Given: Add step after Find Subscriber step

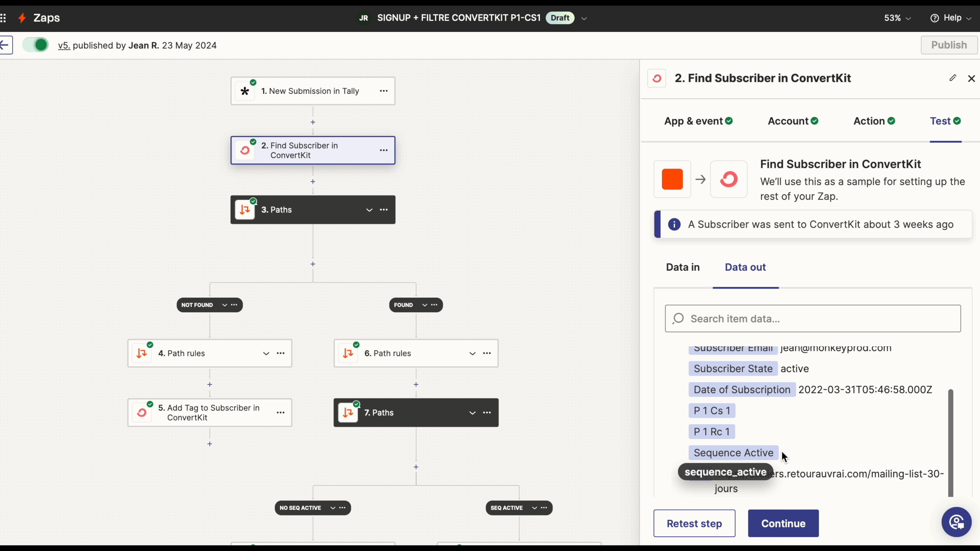Looking at the screenshot, I should (313, 182).
